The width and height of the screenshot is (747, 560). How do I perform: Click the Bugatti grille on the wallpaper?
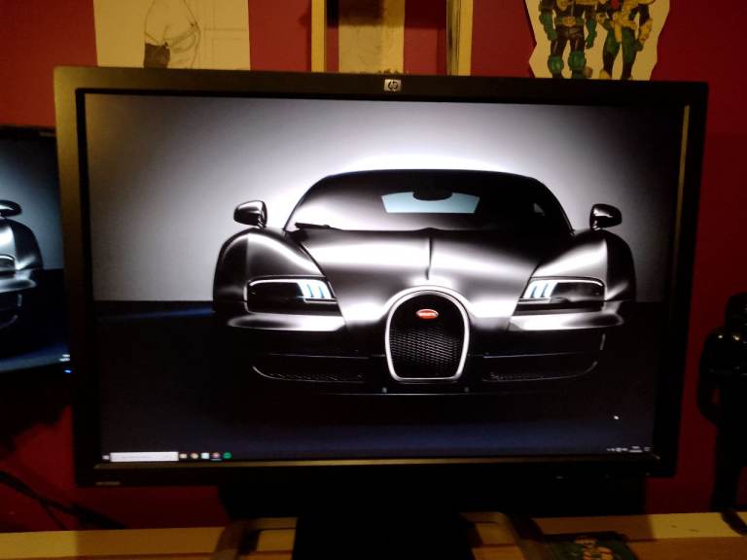tap(427, 345)
